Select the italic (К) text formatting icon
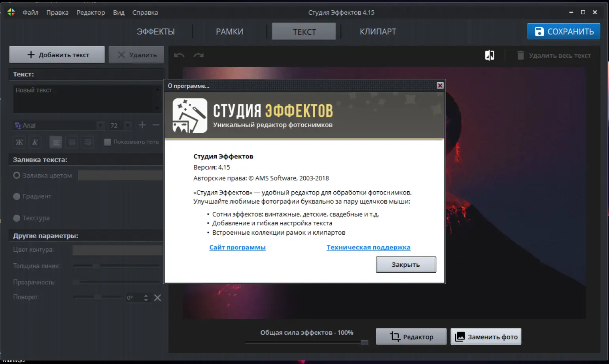Image resolution: width=609 pixels, height=364 pixels. pyautogui.click(x=35, y=142)
